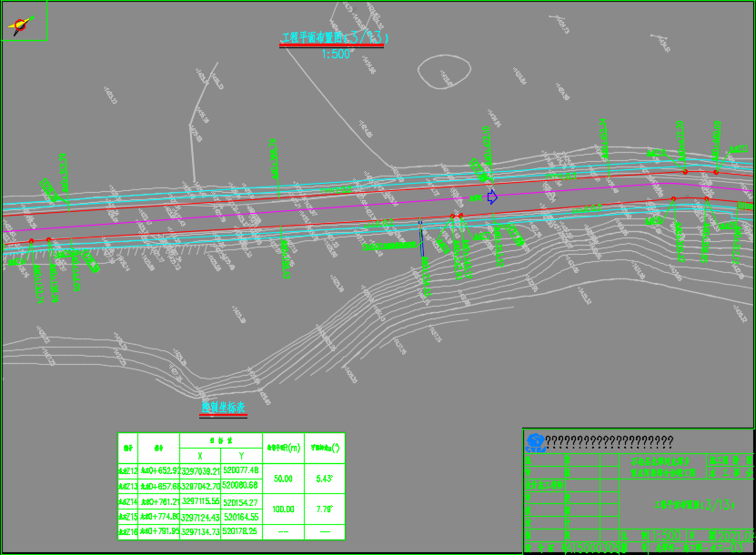Click the blue flow direction arrow on the river
The width and height of the screenshot is (756, 555).
(x=492, y=197)
